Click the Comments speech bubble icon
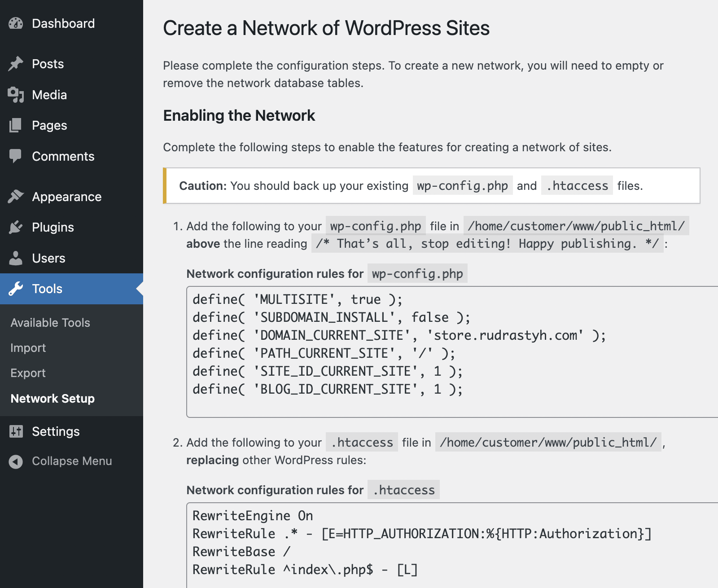This screenshot has height=588, width=718. pos(16,156)
